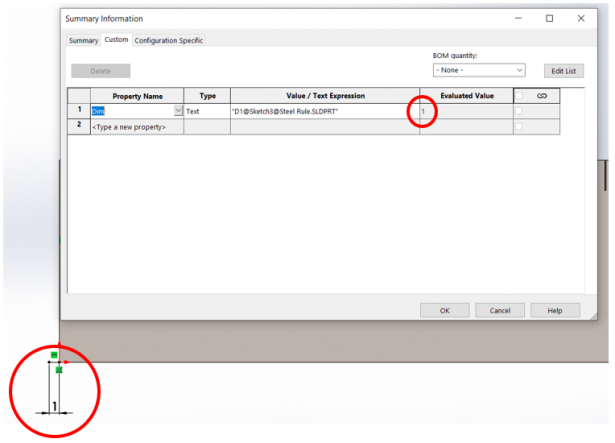615x443 pixels.
Task: Switch to the Summary tab
Action: click(x=83, y=40)
